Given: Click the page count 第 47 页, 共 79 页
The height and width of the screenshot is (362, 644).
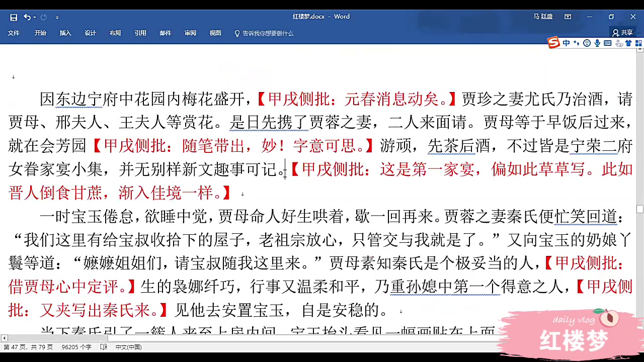Looking at the screenshot, I should [x=28, y=347].
